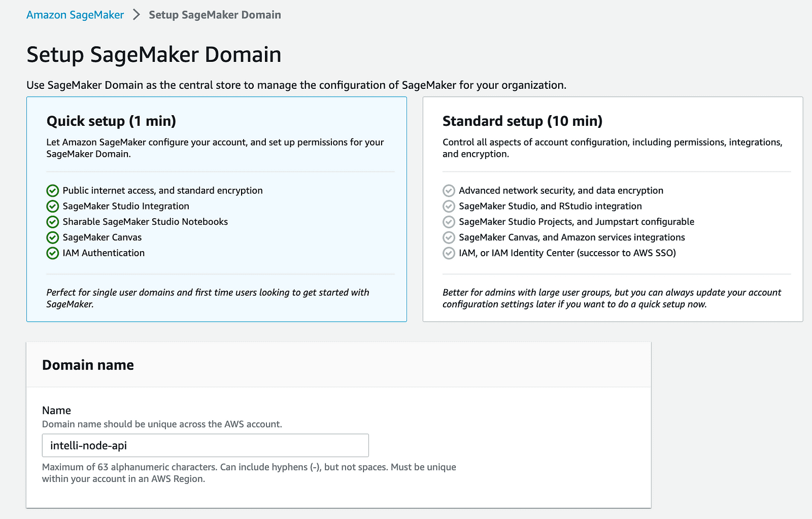The width and height of the screenshot is (812, 519).
Task: Click the Setup SageMaker Domain breadcrumb text
Action: [215, 15]
